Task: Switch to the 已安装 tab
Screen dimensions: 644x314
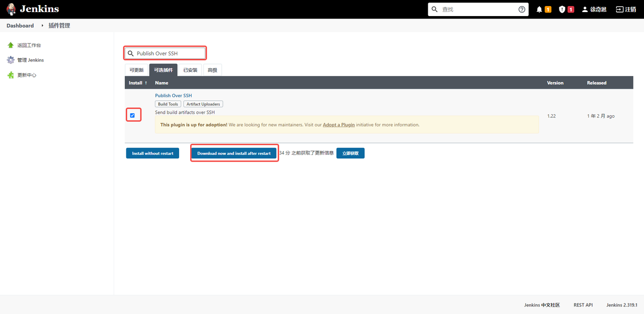Action: click(190, 70)
